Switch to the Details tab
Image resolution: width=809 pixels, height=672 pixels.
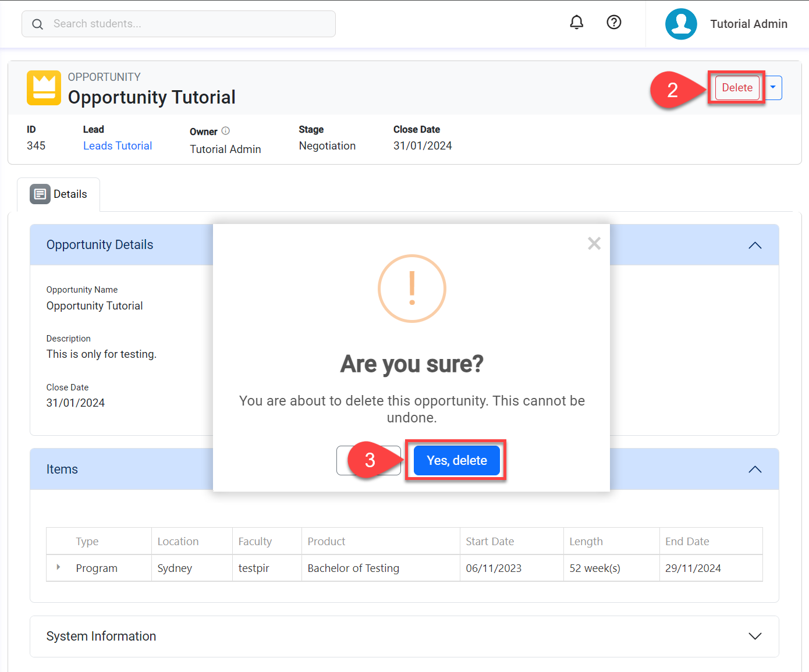coord(70,194)
